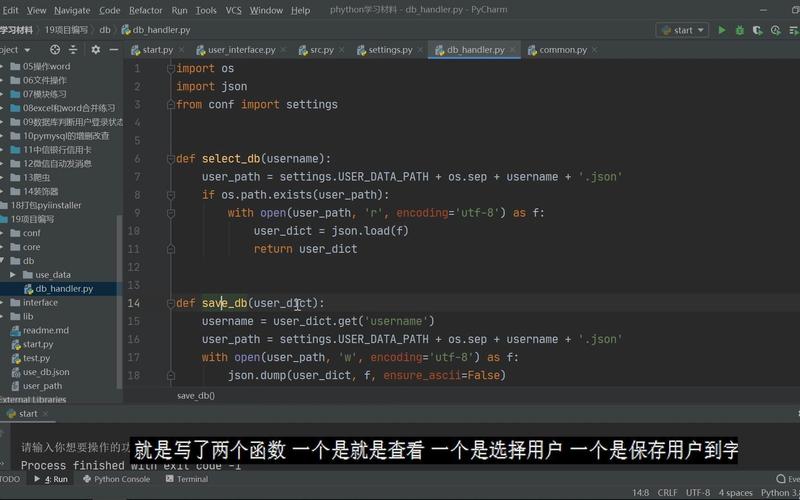The height and width of the screenshot is (500, 800).
Task: Close the user_interface.py tab
Action: (x=283, y=50)
